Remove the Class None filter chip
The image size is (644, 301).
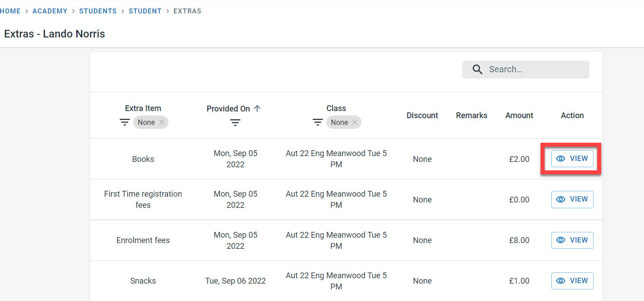pos(355,122)
